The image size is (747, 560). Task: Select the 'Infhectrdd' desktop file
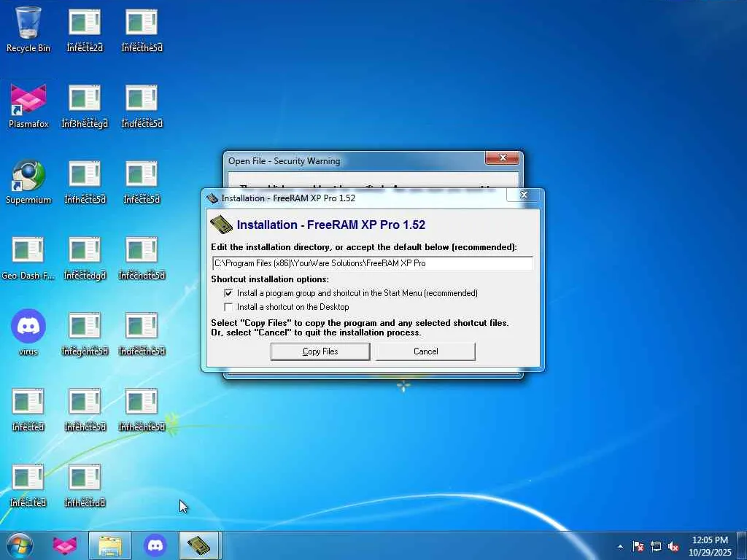coord(85,485)
